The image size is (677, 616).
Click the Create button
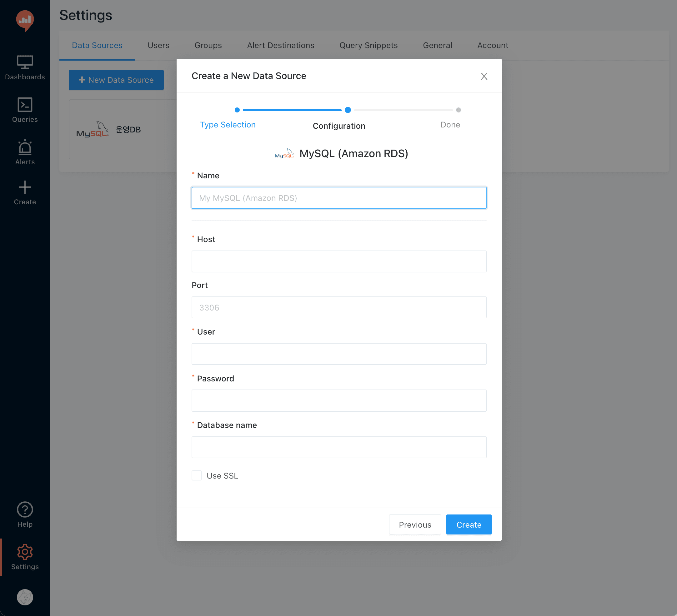469,524
